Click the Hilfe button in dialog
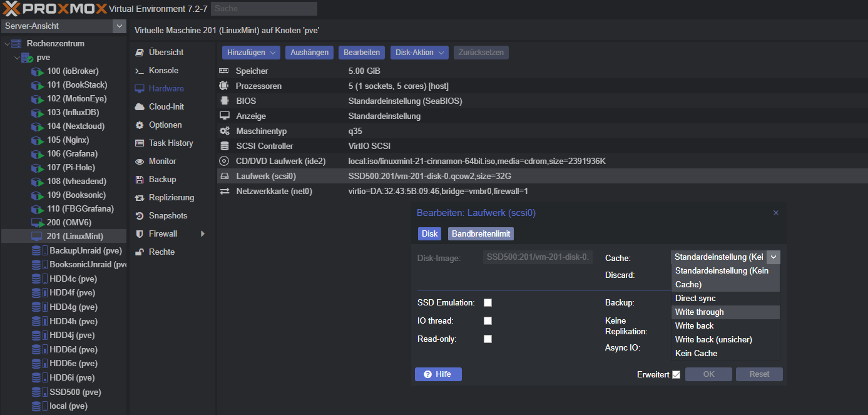Image resolution: width=868 pixels, height=415 pixels. click(x=438, y=374)
